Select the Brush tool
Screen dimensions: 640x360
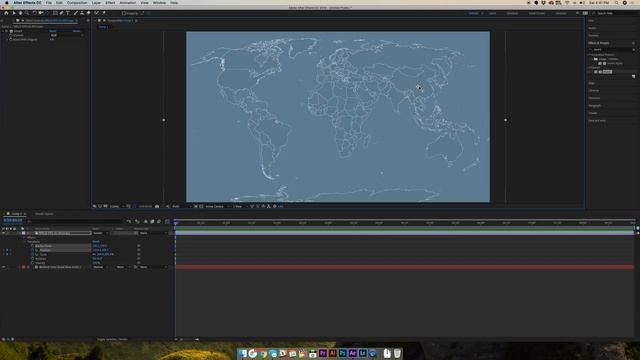pos(76,13)
